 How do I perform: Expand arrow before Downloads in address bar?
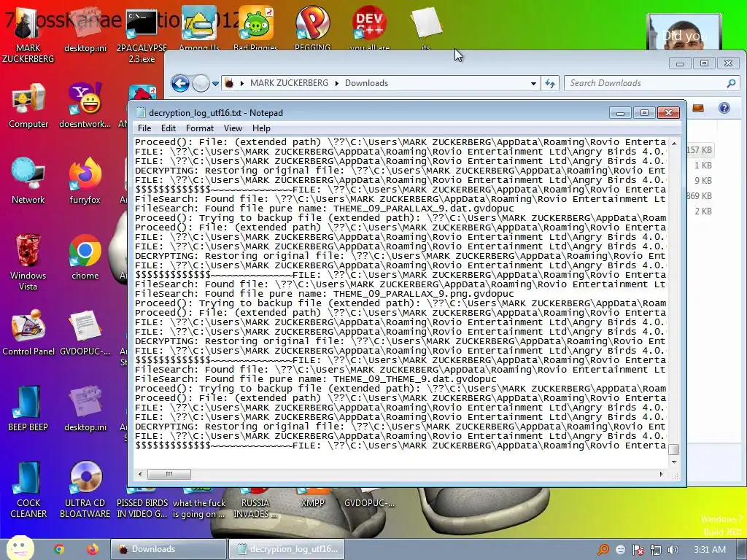pos(337,83)
